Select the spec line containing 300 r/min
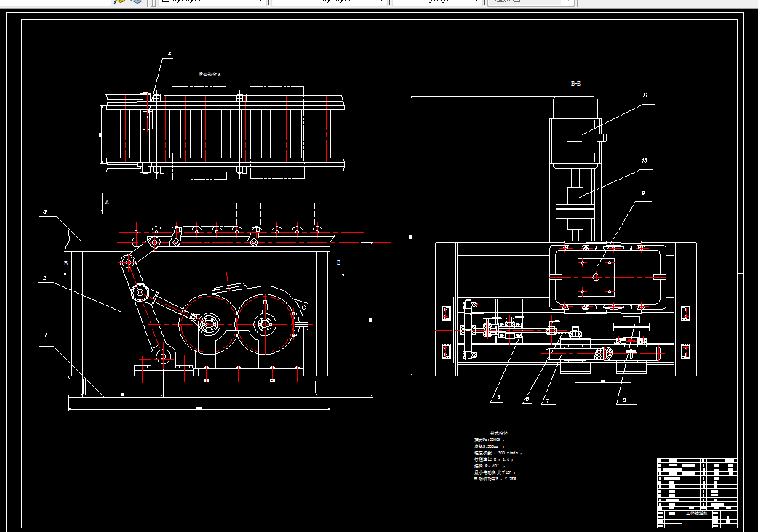The width and height of the screenshot is (758, 532). (498, 454)
